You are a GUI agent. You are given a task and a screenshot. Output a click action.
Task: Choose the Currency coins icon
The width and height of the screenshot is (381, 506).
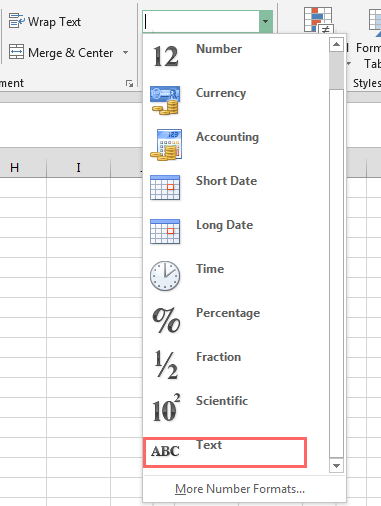[165, 100]
